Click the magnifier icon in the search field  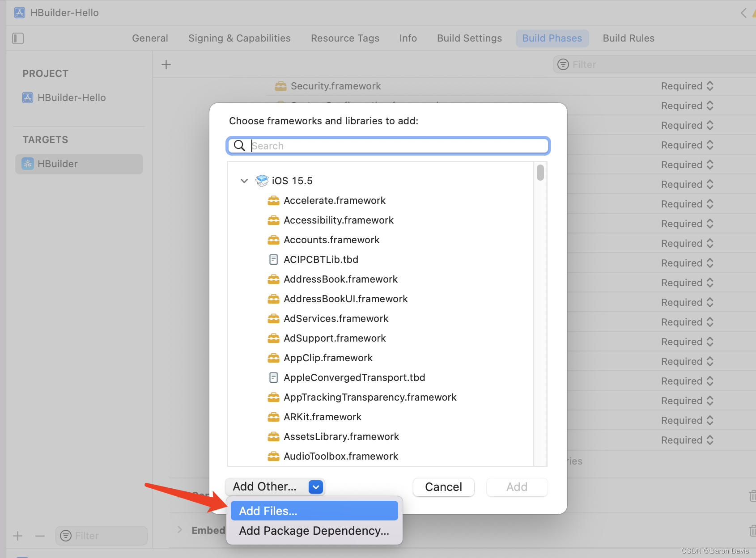(x=240, y=146)
